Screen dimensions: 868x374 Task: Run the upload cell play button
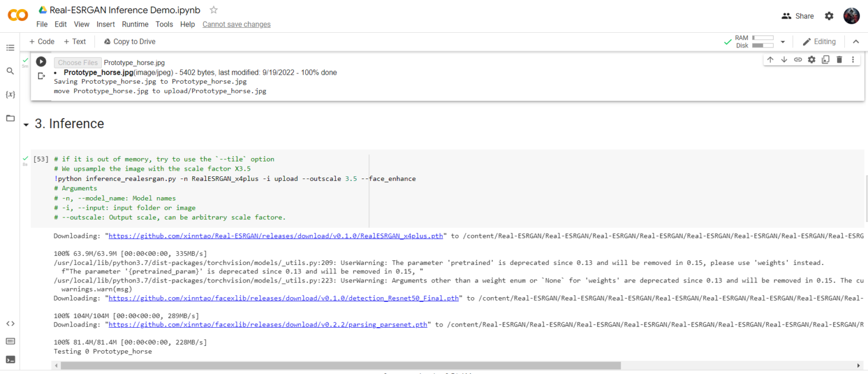pyautogui.click(x=41, y=62)
